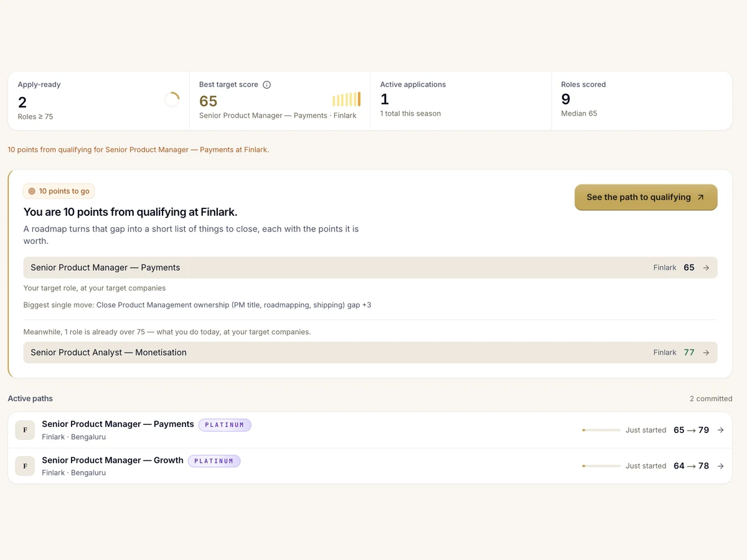Click Roles ≥ 75 caption
The height and width of the screenshot is (560, 747).
click(x=35, y=117)
